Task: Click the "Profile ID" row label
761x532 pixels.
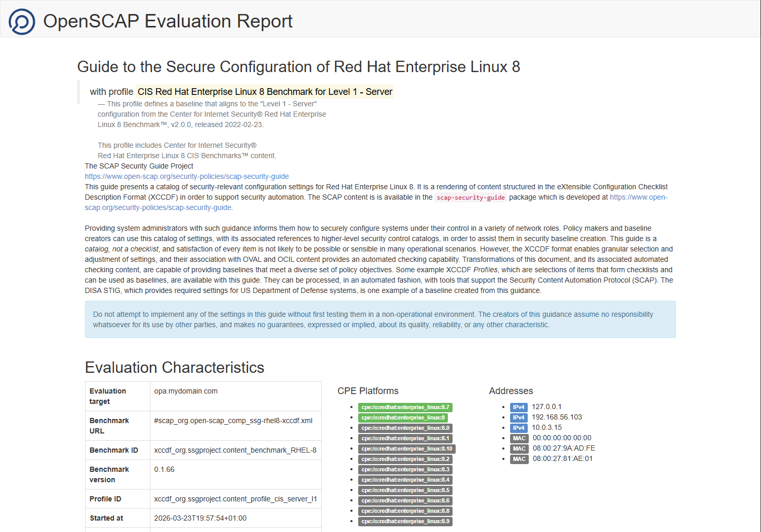Action: click(x=105, y=499)
